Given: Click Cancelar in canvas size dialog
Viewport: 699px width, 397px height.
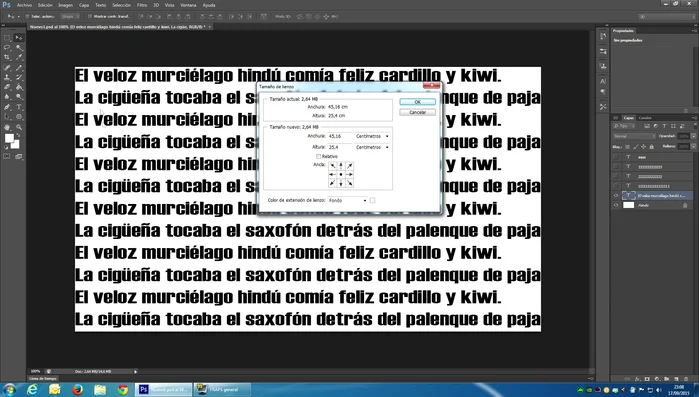Looking at the screenshot, I should point(417,112).
